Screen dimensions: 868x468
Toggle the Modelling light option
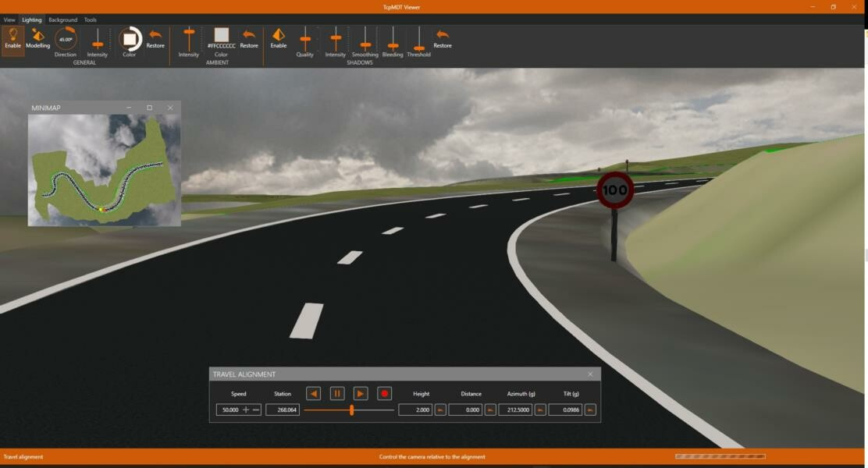pyautogui.click(x=37, y=38)
